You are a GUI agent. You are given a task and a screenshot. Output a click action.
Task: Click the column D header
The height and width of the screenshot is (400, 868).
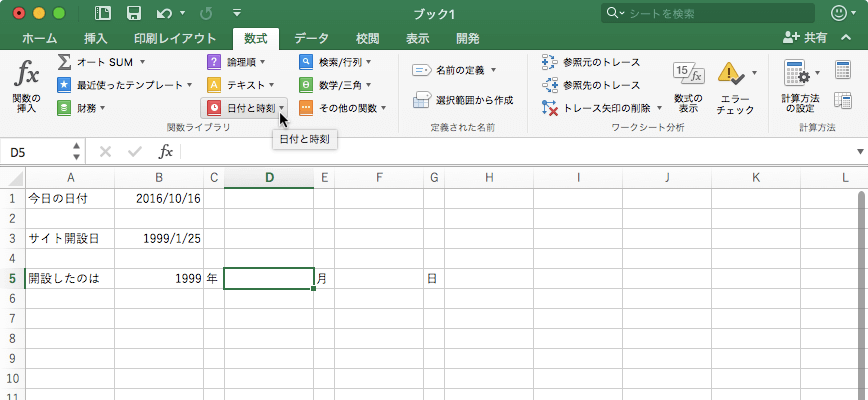[269, 178]
